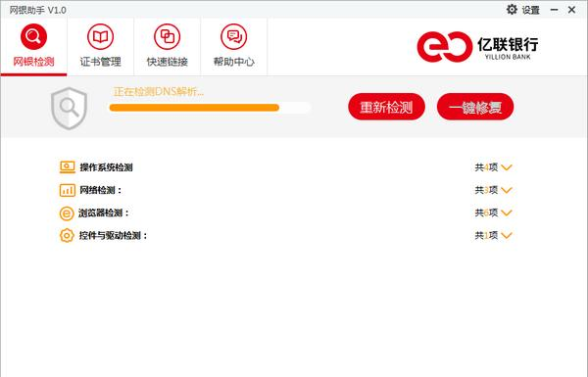The image size is (588, 377).
Task: Click the shield scan icon
Action: click(x=69, y=109)
